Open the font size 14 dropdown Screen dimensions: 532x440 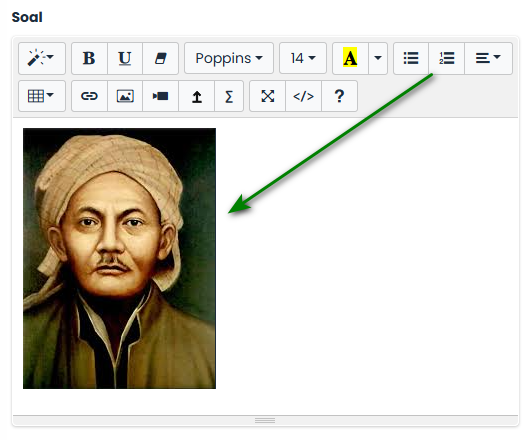tap(303, 58)
